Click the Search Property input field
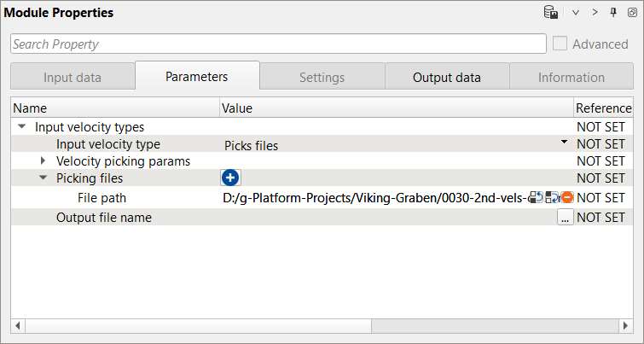This screenshot has height=344, width=644. click(x=278, y=44)
